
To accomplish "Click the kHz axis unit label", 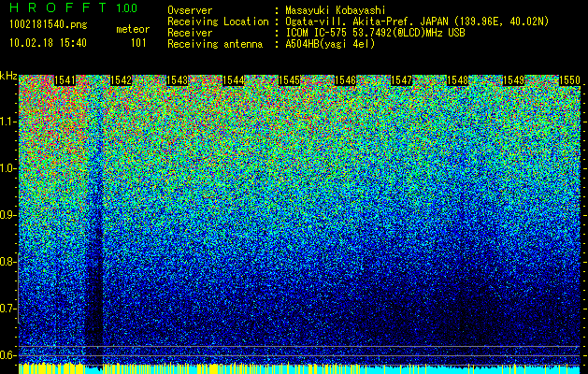I will [8, 76].
